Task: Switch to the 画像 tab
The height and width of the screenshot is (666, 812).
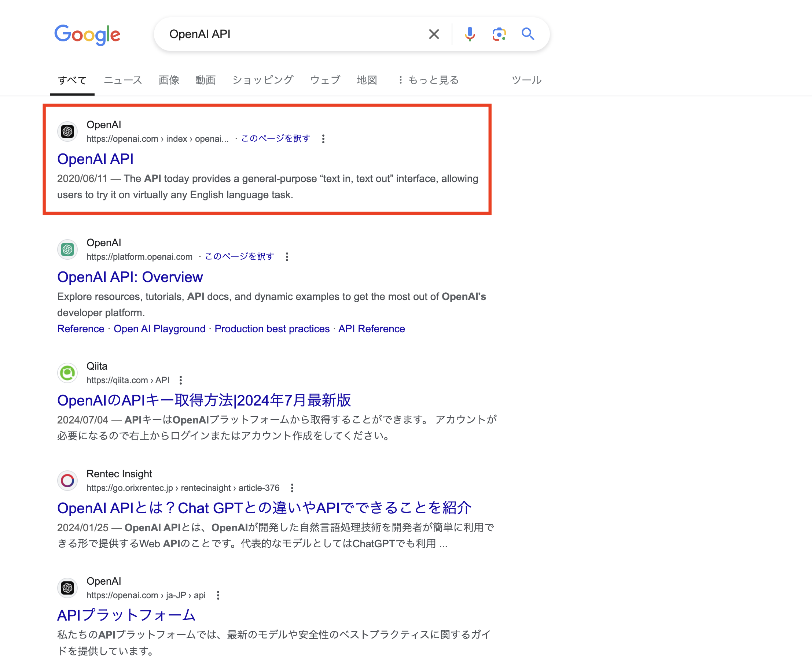Action: coord(169,80)
